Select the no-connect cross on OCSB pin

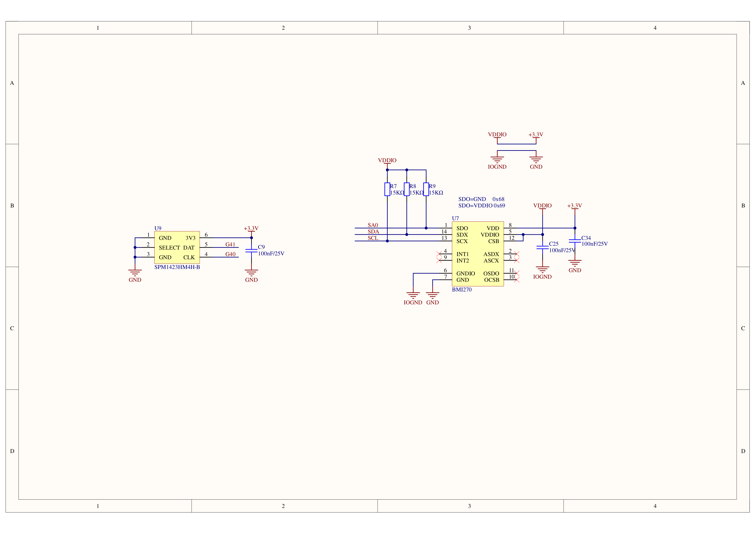pos(517,280)
